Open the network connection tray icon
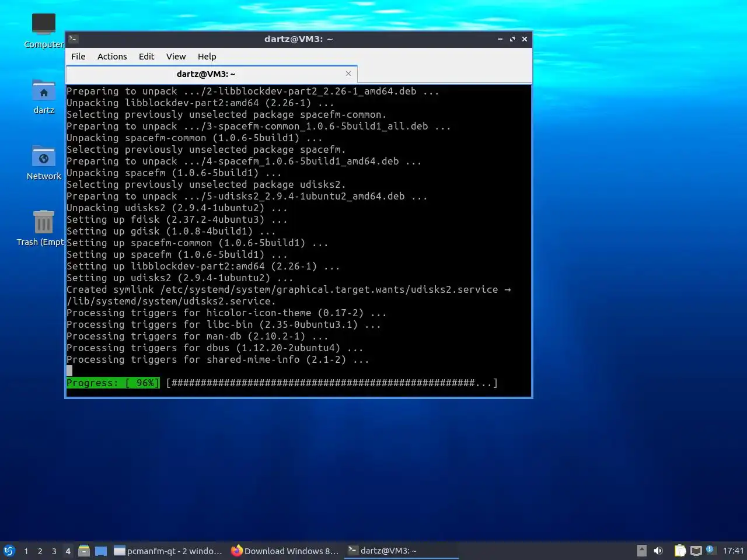 click(x=696, y=551)
